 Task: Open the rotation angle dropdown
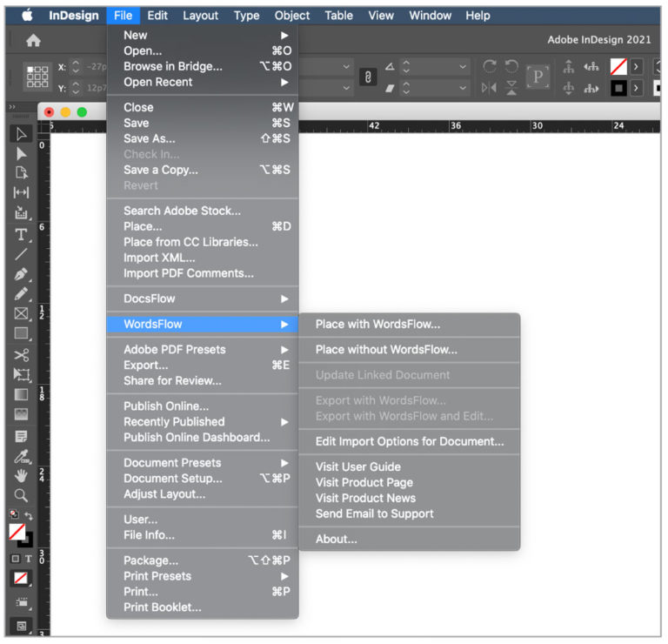(463, 66)
